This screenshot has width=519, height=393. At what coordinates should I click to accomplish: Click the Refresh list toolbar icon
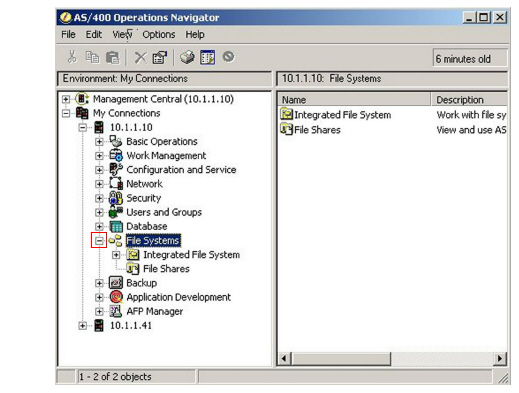207,57
